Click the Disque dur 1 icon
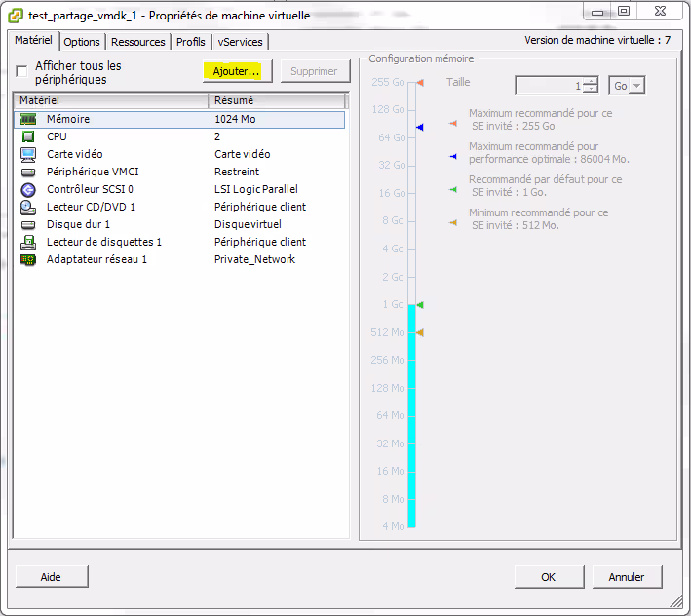 click(x=28, y=224)
